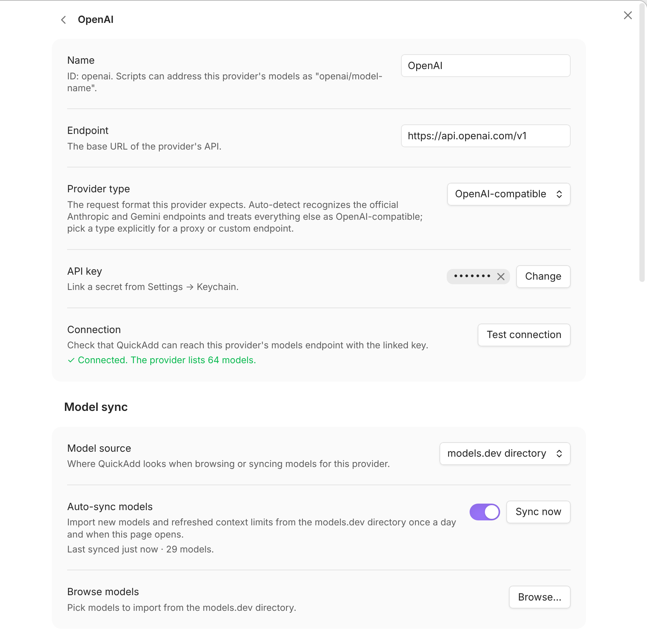Click the Model sync section heading
Viewport: 647px width, 644px height.
pos(96,407)
